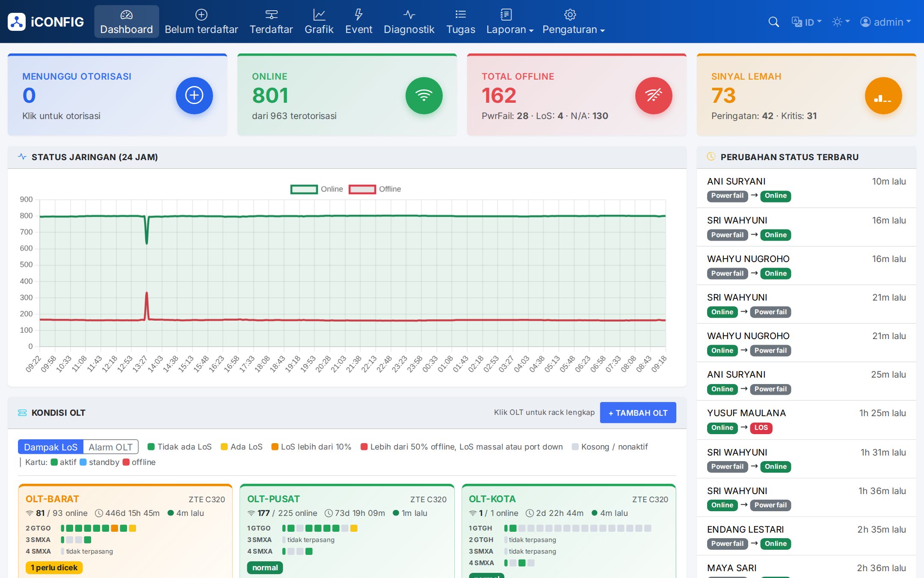Image resolution: width=924 pixels, height=578 pixels.
Task: Open the Sinyal Lemah card
Action: pyautogui.click(x=806, y=95)
